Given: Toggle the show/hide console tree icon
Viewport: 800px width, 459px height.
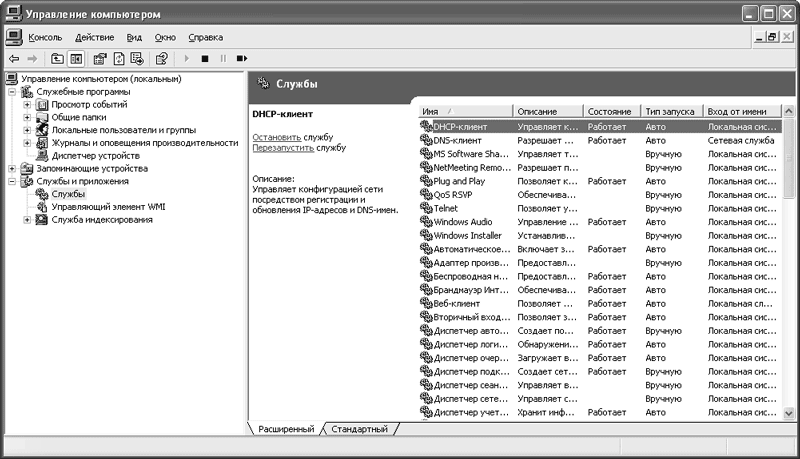Looking at the screenshot, I should click(76, 59).
